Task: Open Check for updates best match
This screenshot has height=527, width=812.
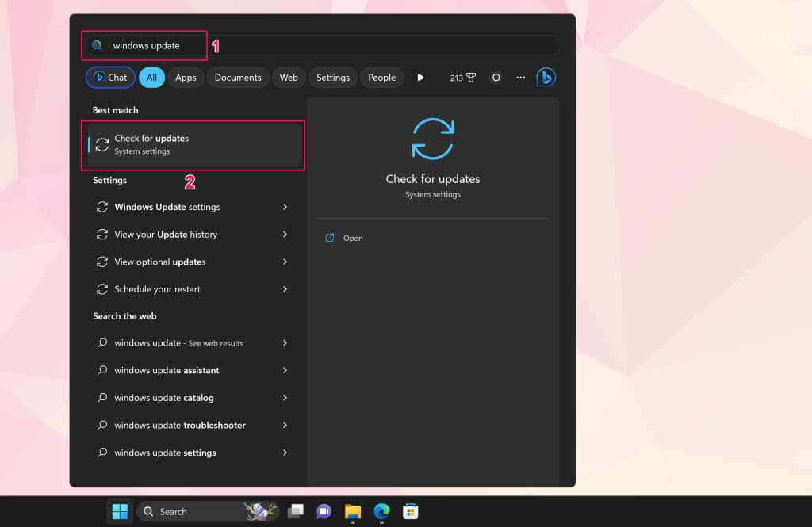Action: click(193, 145)
